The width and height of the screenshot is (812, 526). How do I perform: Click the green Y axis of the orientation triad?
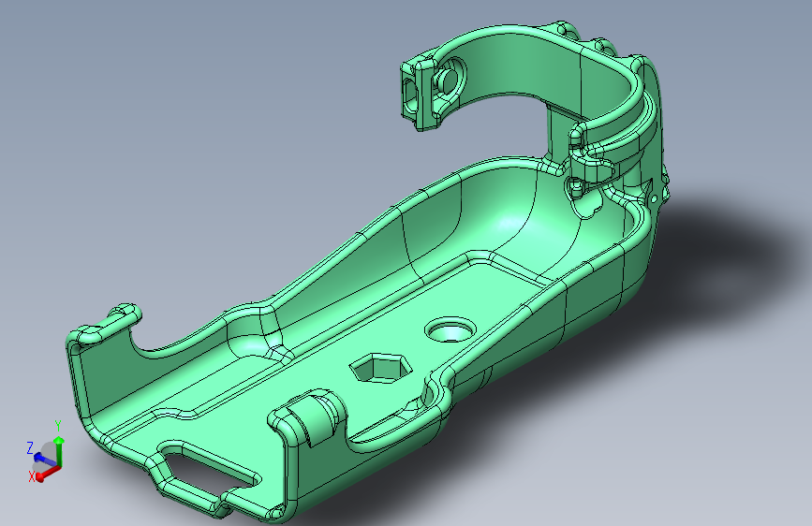click(59, 451)
